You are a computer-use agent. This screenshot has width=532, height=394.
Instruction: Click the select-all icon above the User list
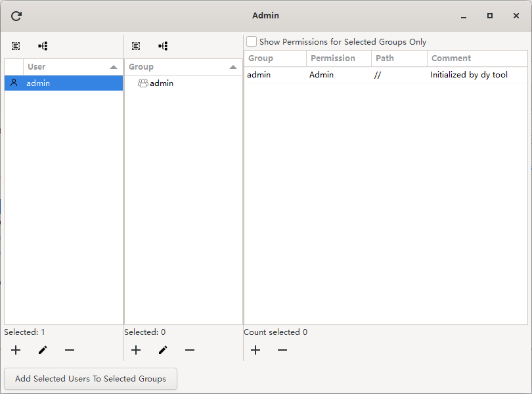tap(15, 46)
